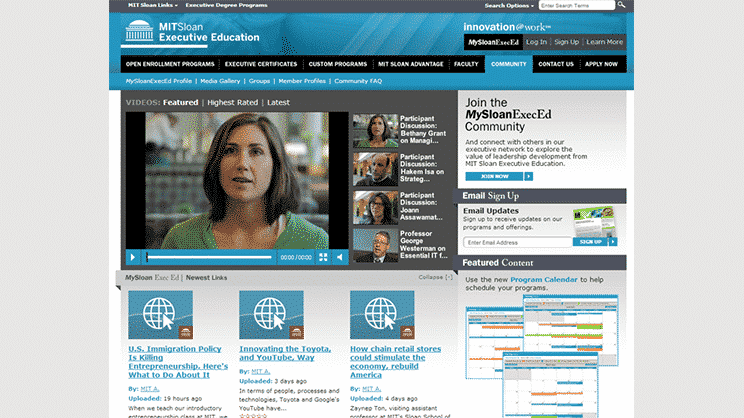Open How chain retail stores article link

pos(395,362)
